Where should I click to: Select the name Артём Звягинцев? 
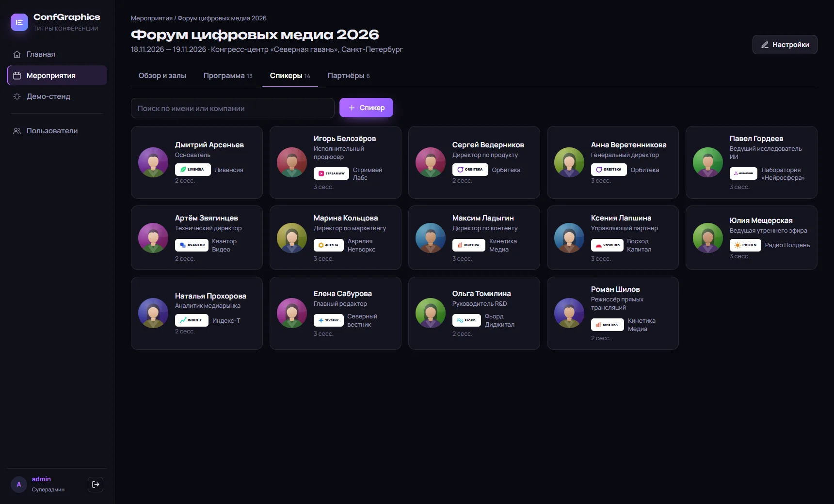click(207, 218)
